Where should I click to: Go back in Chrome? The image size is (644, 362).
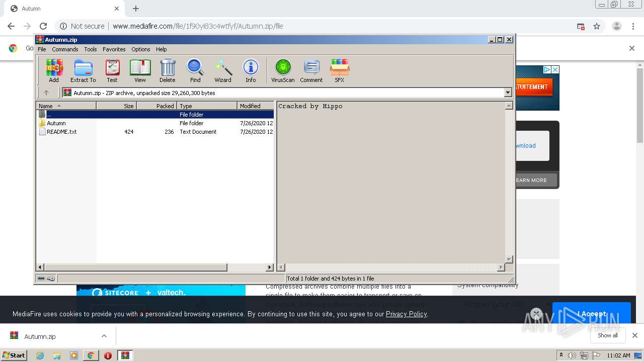click(11, 26)
